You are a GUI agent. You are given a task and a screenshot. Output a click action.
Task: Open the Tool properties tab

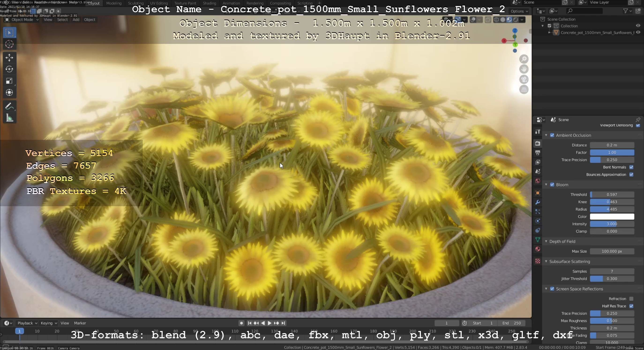538,131
